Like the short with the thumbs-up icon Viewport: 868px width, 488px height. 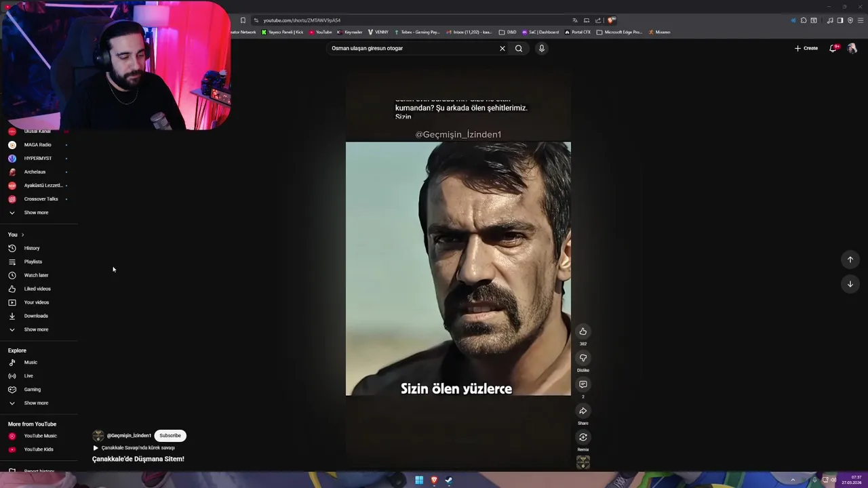pos(583,331)
